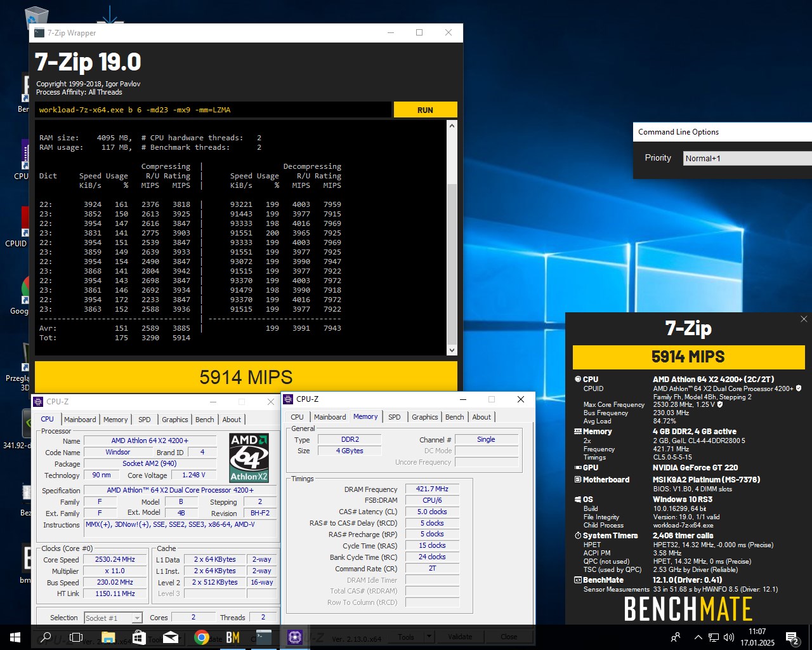Viewport: 812px width, 650px height.
Task: Switch to Memory tab in left CPU-Z window
Action: (x=115, y=420)
